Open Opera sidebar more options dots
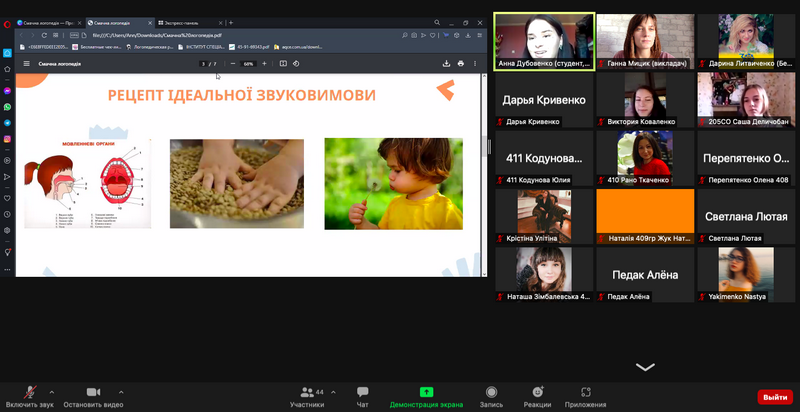This screenshot has width=800, height=412. pyautogui.click(x=7, y=269)
